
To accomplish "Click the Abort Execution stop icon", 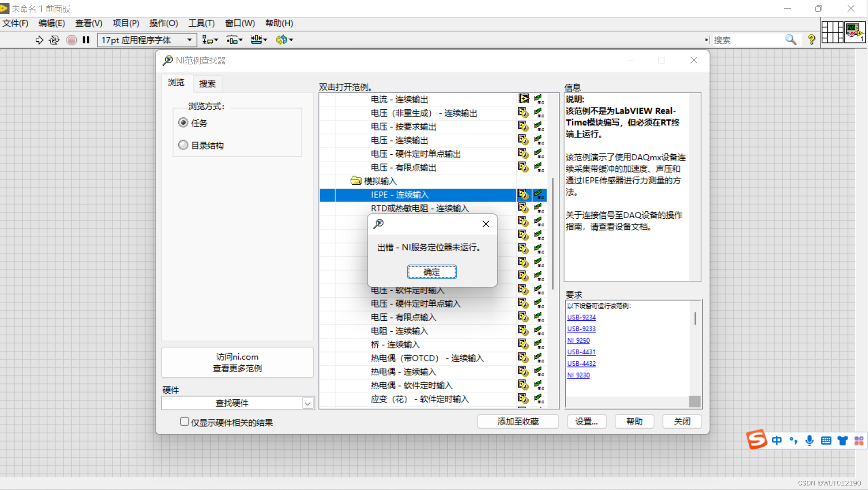I will [71, 40].
